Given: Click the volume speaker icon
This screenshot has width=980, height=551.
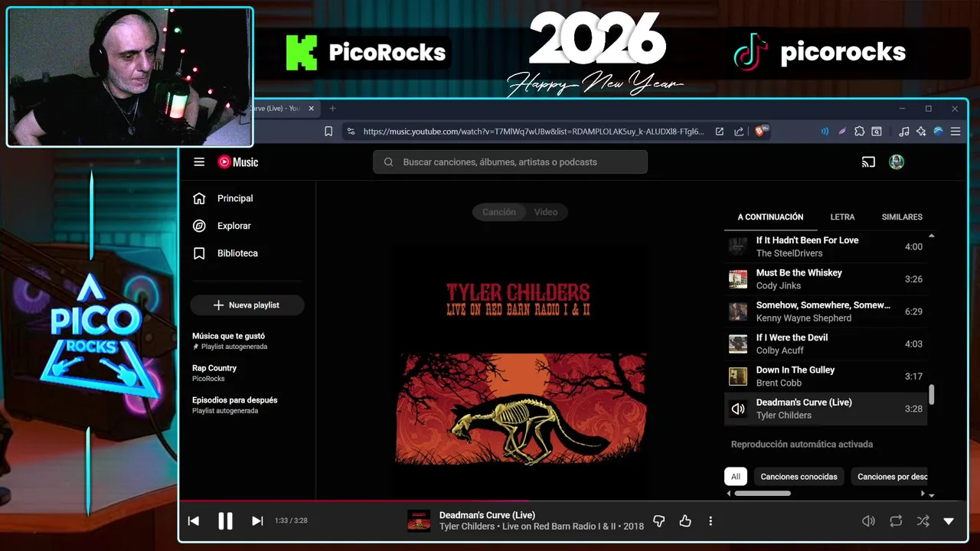Looking at the screenshot, I should coord(868,521).
